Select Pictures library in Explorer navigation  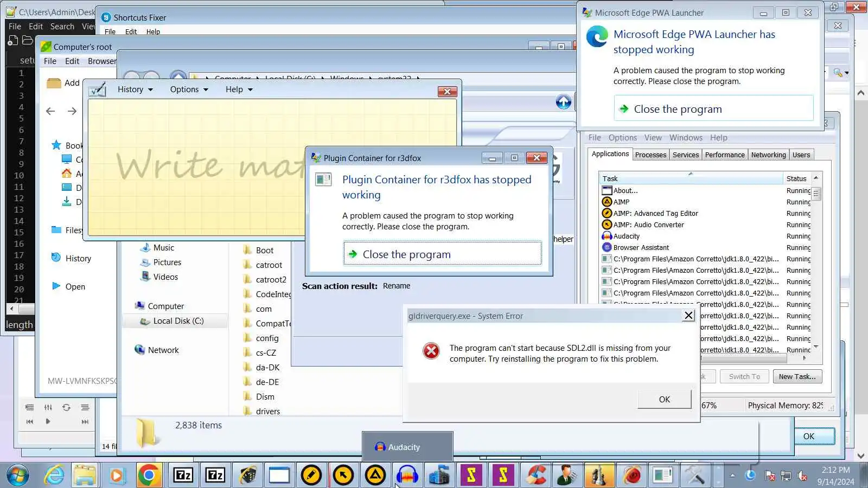167,262
